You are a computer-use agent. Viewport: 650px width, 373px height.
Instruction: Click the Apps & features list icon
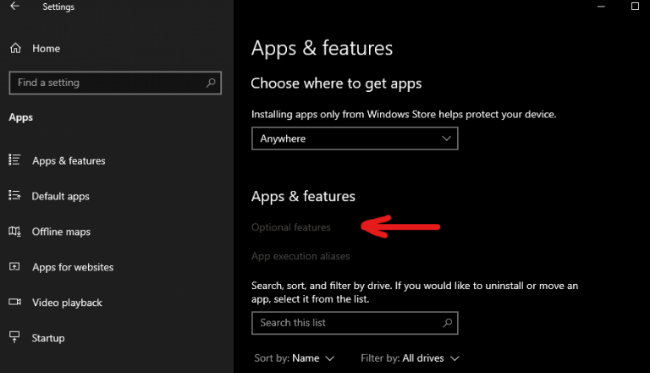[15, 160]
